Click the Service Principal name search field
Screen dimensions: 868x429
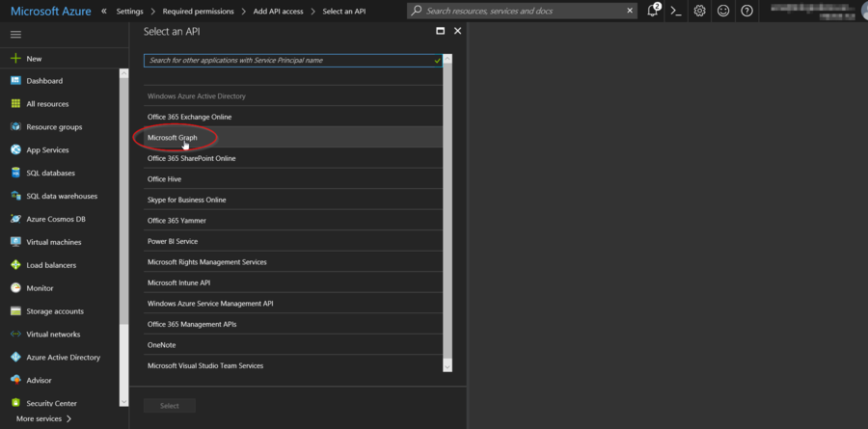point(287,60)
